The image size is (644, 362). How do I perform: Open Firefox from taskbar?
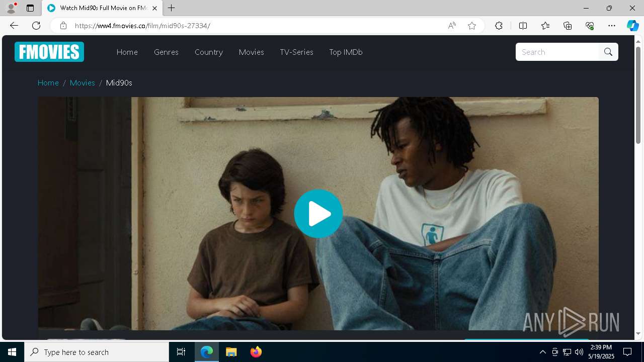click(256, 352)
